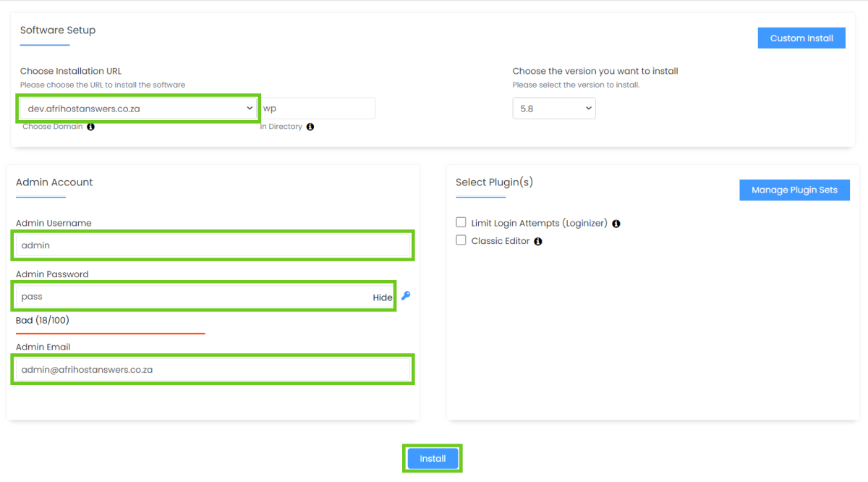
Task: Click the Custom Install button
Action: (x=801, y=38)
